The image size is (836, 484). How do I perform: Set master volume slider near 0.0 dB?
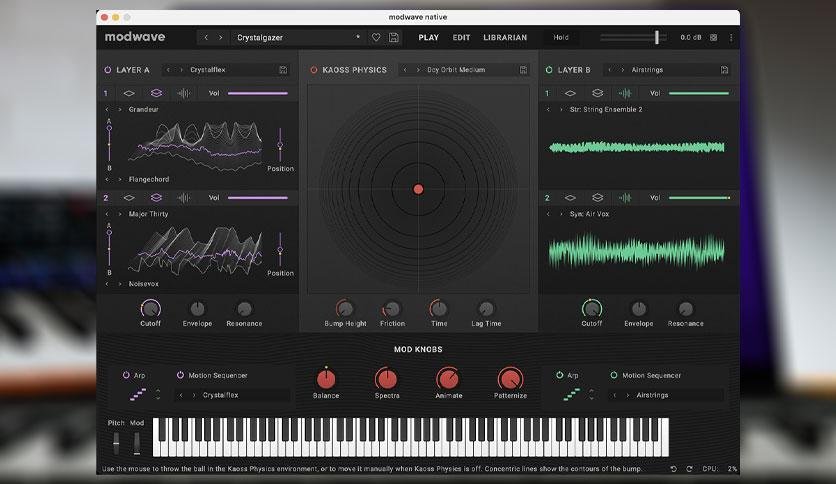tap(633, 37)
